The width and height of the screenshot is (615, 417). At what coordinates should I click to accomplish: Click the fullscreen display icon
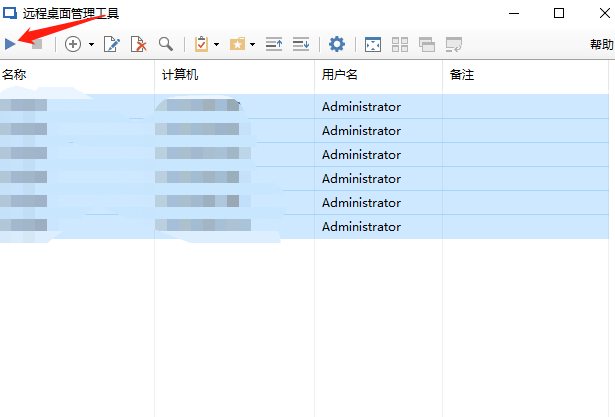click(x=373, y=44)
